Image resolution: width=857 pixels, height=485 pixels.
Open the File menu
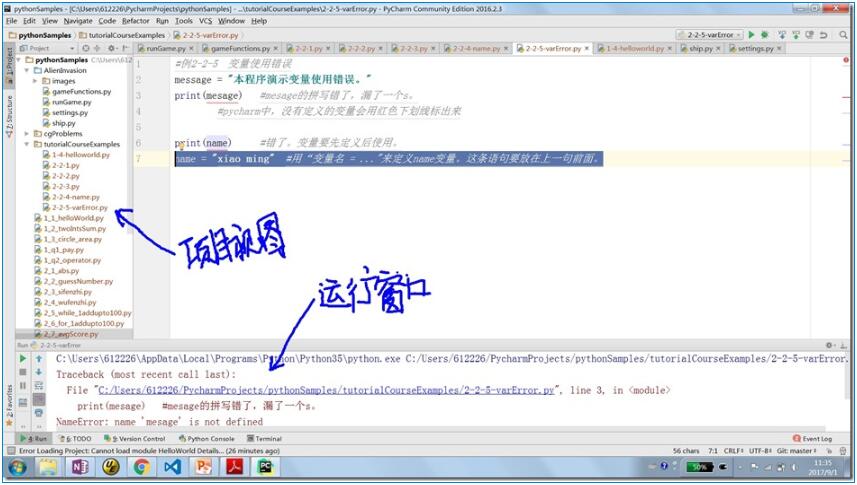(x=11, y=21)
